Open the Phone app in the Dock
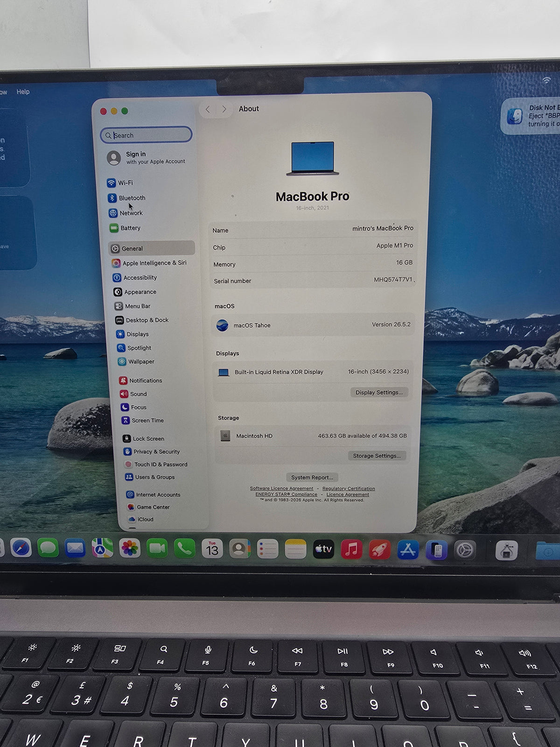 pos(185,549)
